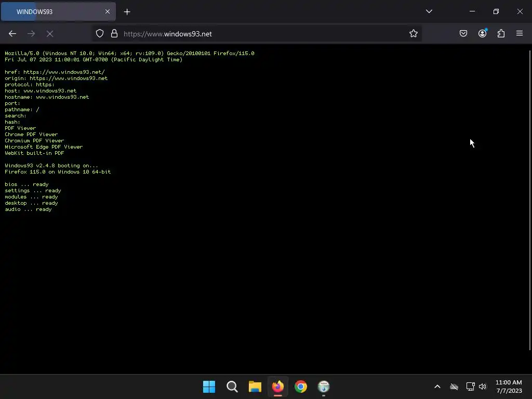Click the 'href: https://www.windows93.net/' line

pyautogui.click(x=55, y=72)
